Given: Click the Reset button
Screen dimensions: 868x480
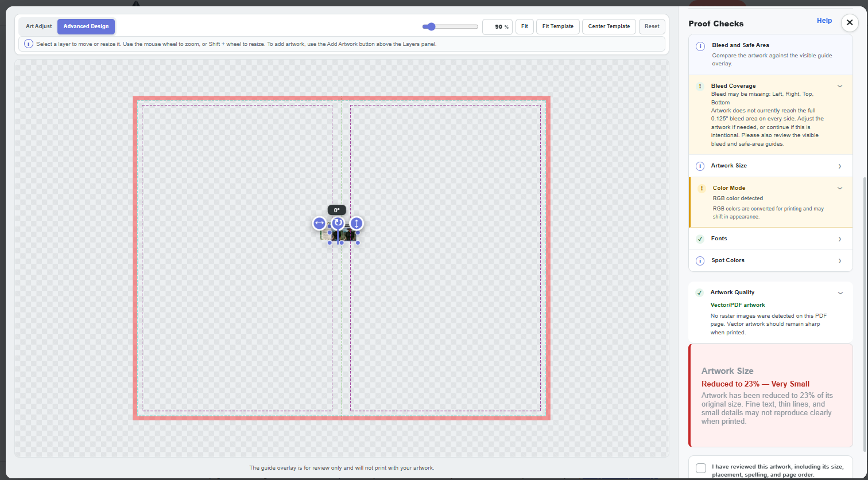Looking at the screenshot, I should (652, 26).
